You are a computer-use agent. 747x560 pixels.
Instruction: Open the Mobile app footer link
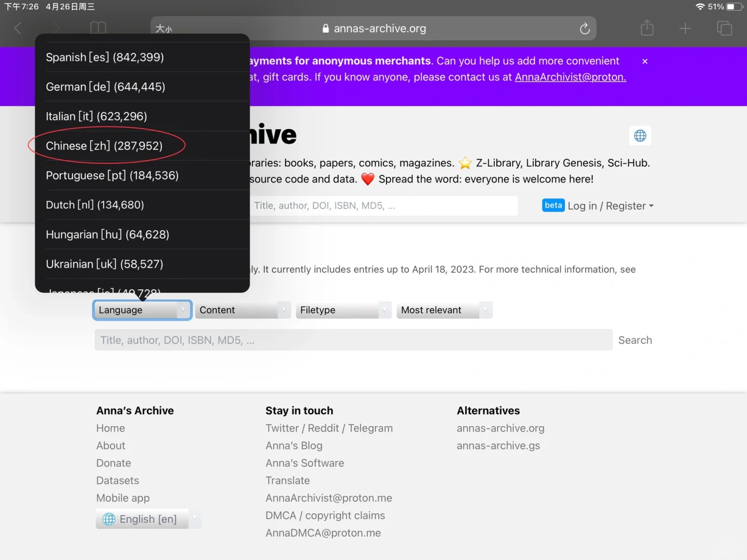[x=123, y=498]
